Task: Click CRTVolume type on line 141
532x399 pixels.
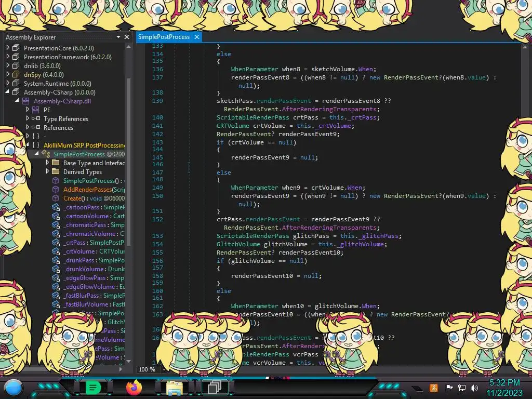Action: [x=233, y=126]
